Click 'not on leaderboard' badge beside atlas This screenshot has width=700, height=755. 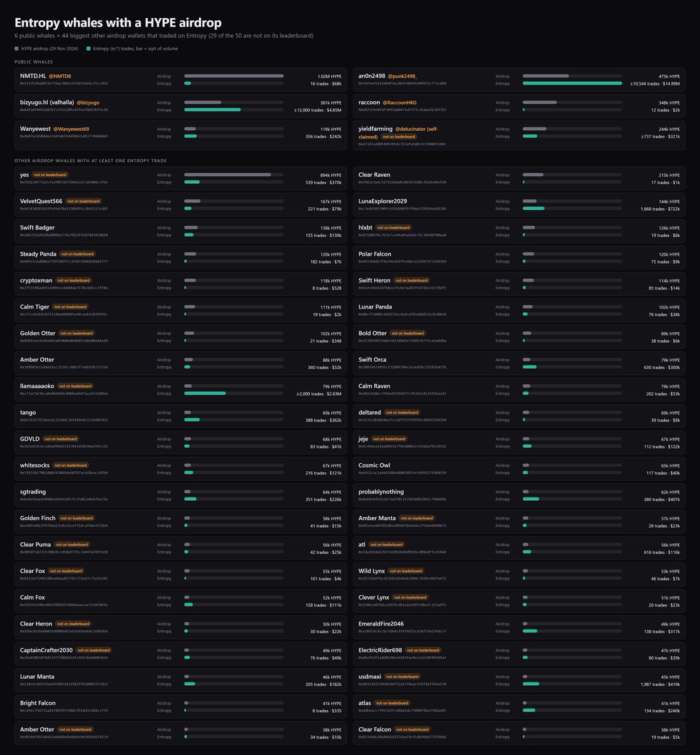pos(392,703)
